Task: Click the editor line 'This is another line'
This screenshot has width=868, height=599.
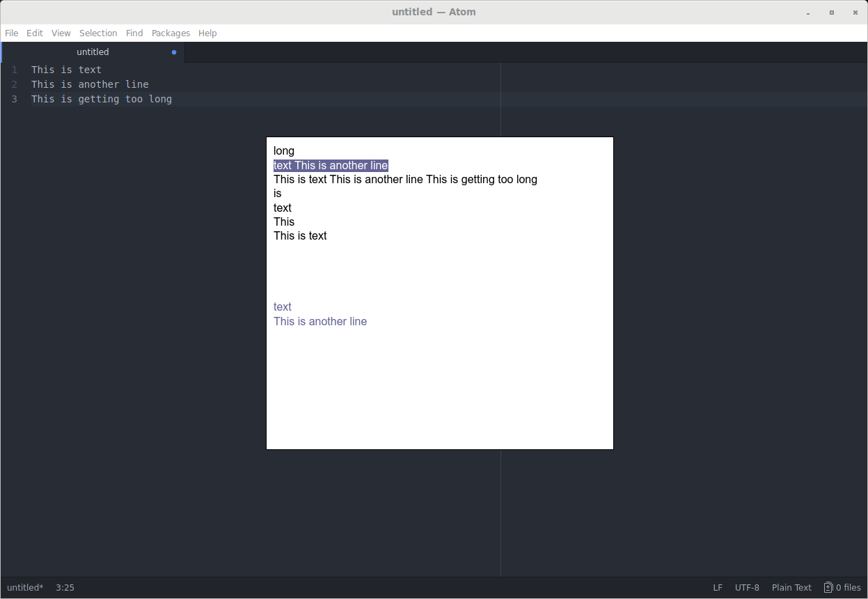Action: click(90, 84)
